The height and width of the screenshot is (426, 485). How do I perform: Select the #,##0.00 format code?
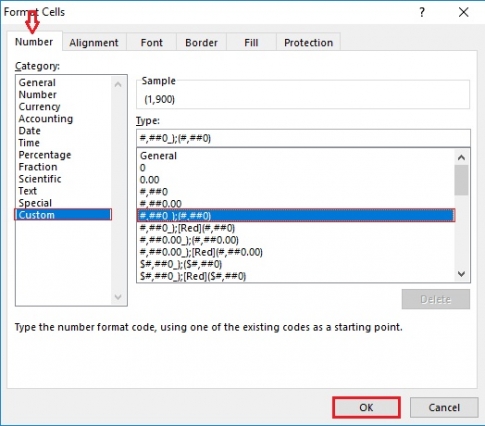coord(161,204)
